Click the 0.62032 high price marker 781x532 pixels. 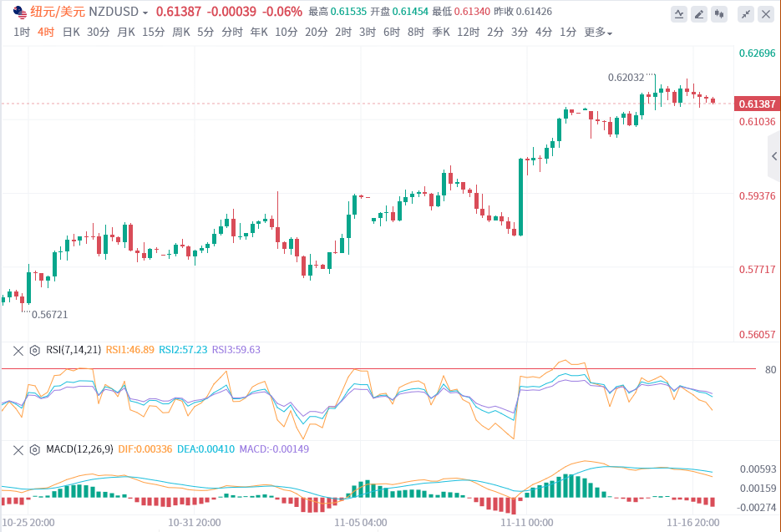click(626, 77)
